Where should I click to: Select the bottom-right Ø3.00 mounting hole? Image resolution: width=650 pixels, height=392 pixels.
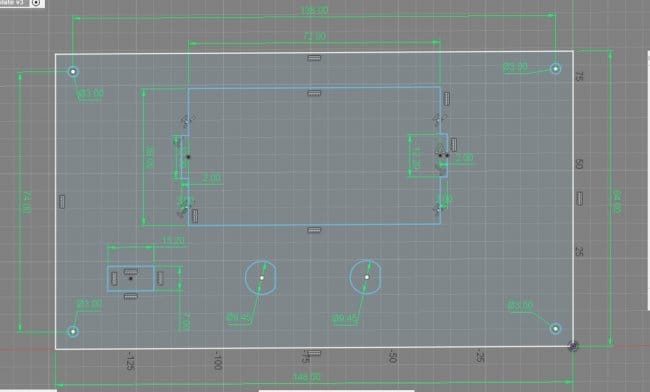pos(555,329)
